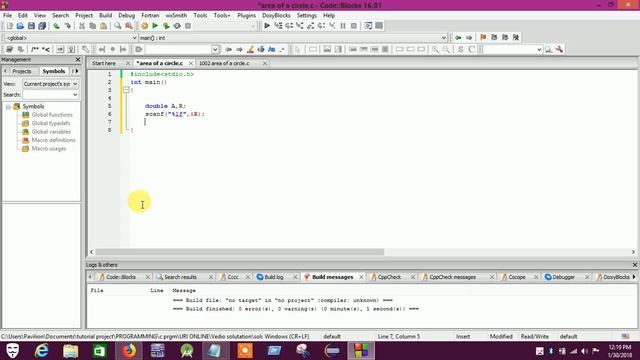Viewport: 640px width, 360px height.
Task: Switch to the Start here tab
Action: coord(104,63)
